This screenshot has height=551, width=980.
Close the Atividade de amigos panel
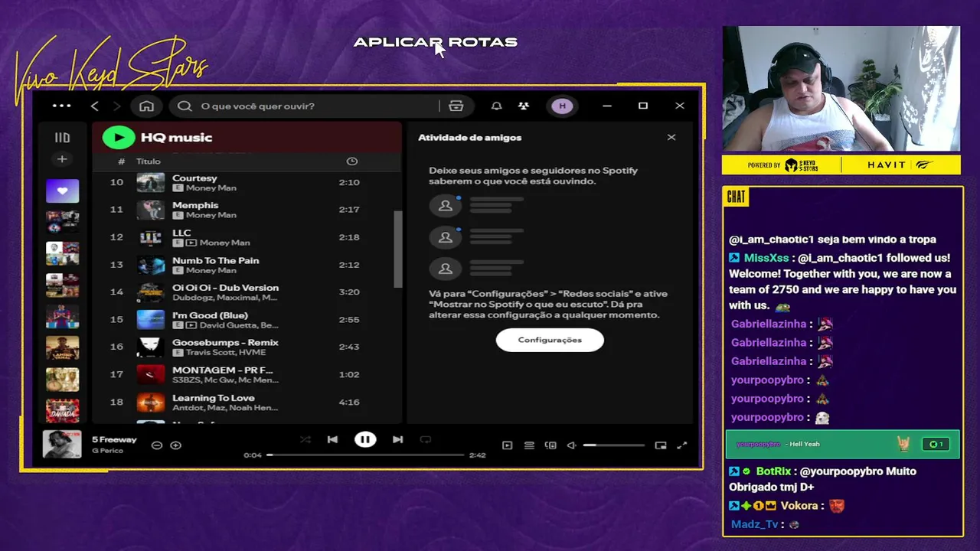click(671, 138)
